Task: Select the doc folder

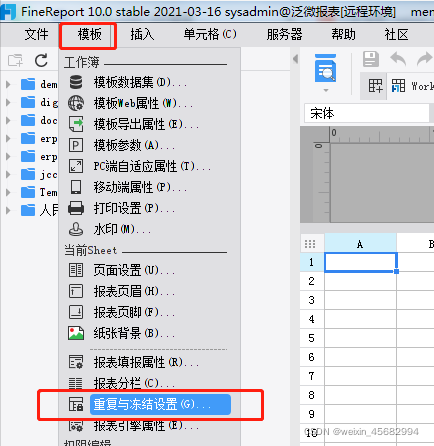Action: tap(39, 120)
